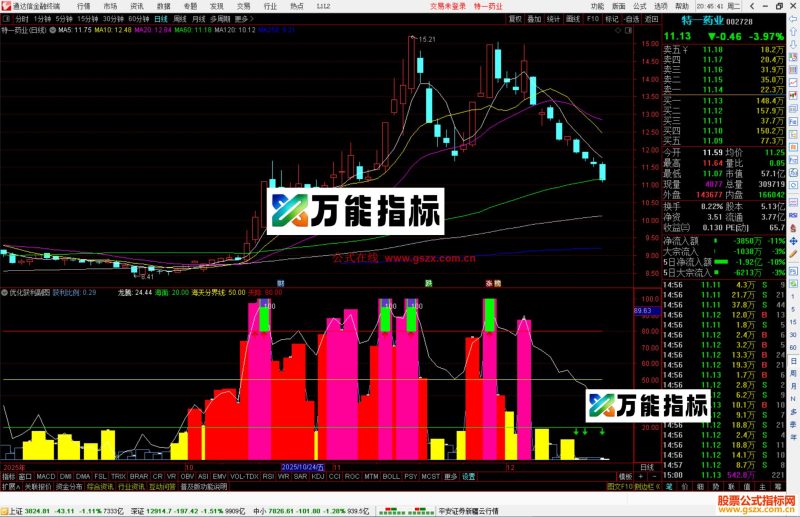The image size is (800, 517).
Task: Switch to 1分钟 period
Action: [x=42, y=19]
